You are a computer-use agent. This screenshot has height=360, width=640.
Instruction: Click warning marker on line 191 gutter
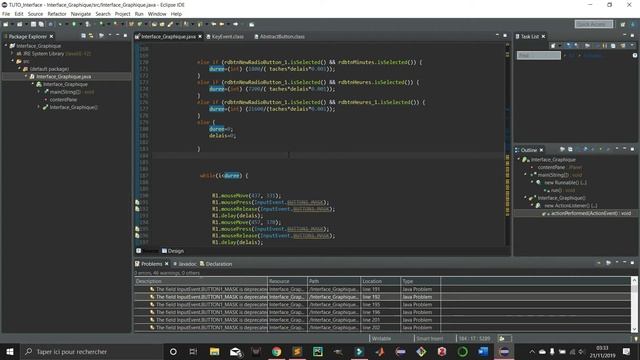138,202
